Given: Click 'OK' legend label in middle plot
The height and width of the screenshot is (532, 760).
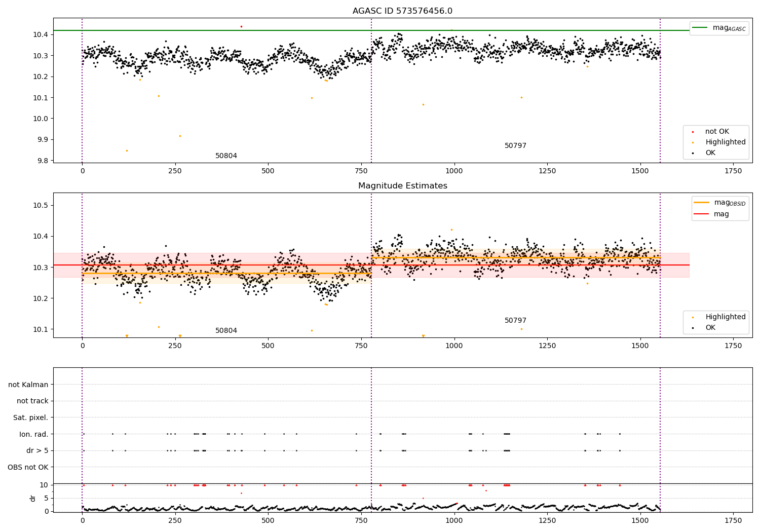Looking at the screenshot, I should [x=710, y=328].
